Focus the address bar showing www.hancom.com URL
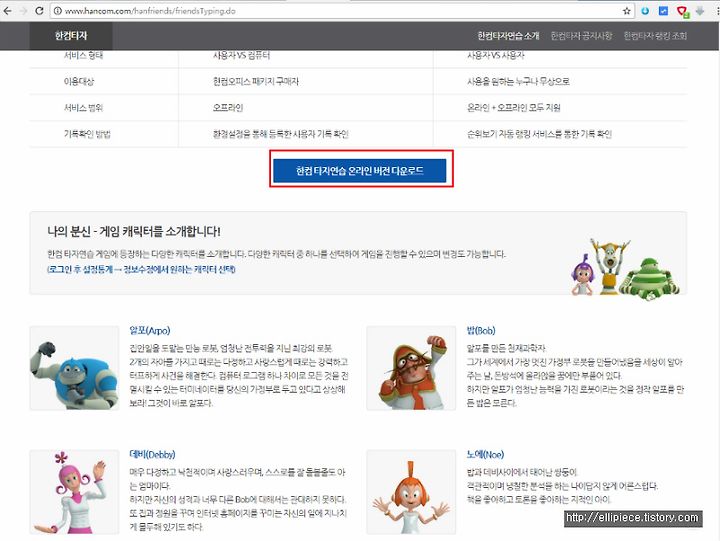The height and width of the screenshot is (541, 720). [340, 11]
